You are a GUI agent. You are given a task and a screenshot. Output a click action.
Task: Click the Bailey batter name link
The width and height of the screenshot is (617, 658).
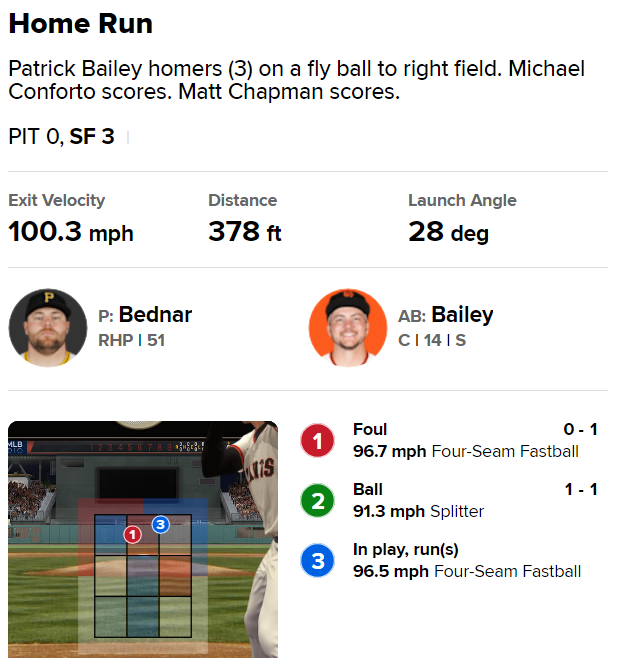coord(462,315)
